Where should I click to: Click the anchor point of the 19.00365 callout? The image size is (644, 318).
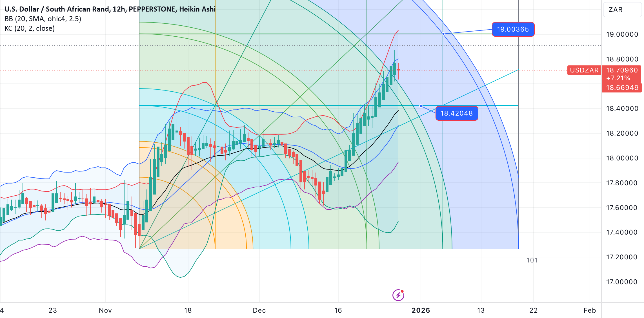(x=443, y=34)
